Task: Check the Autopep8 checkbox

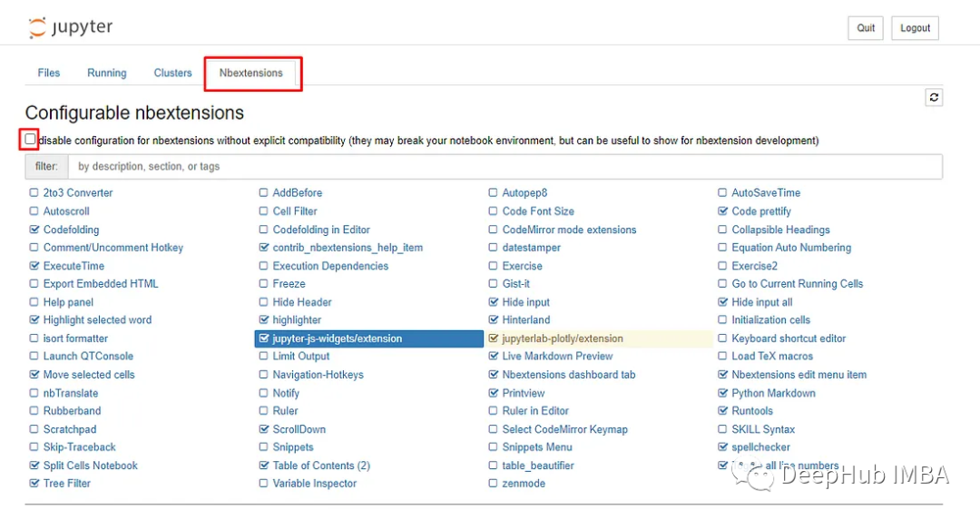Action: click(493, 192)
